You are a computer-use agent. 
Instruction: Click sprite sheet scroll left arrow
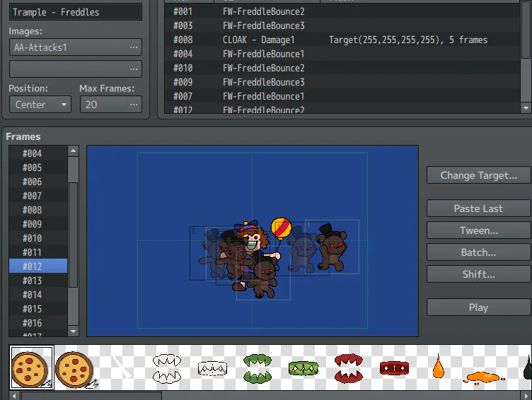[x=14, y=396]
